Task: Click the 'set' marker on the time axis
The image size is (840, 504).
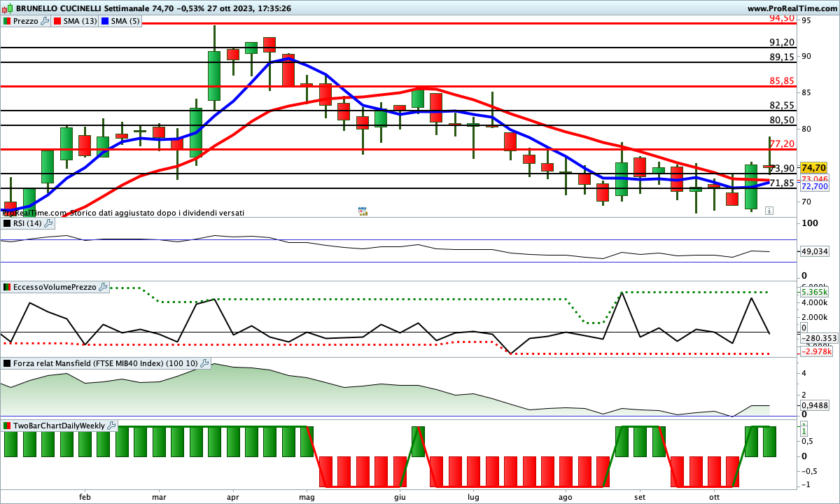Action: tap(640, 497)
